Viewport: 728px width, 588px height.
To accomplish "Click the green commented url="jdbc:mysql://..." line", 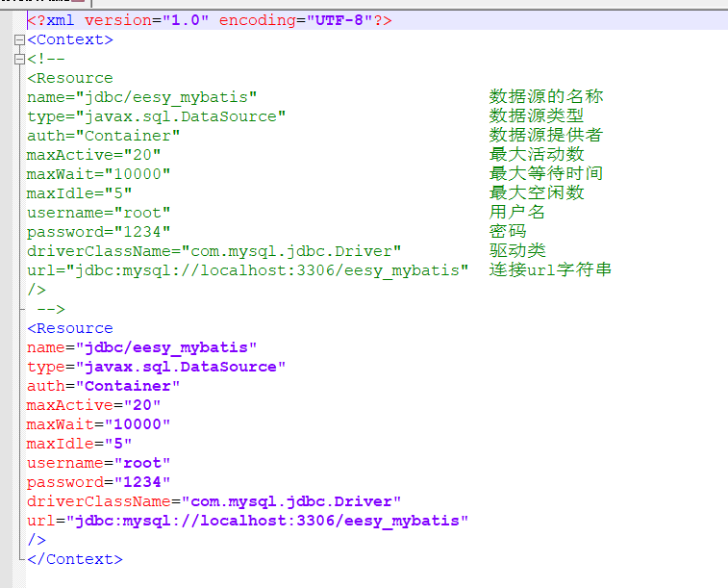I will [248, 270].
